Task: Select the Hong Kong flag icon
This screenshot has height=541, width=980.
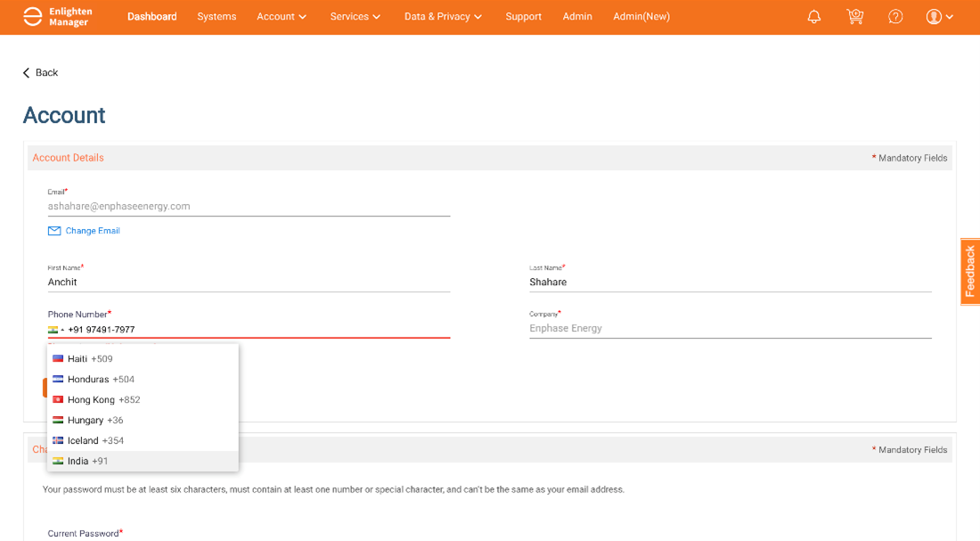Action: pyautogui.click(x=58, y=399)
